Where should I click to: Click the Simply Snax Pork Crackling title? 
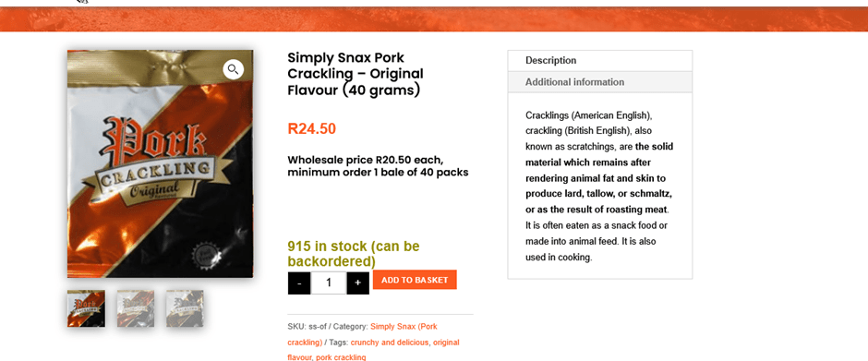[356, 74]
